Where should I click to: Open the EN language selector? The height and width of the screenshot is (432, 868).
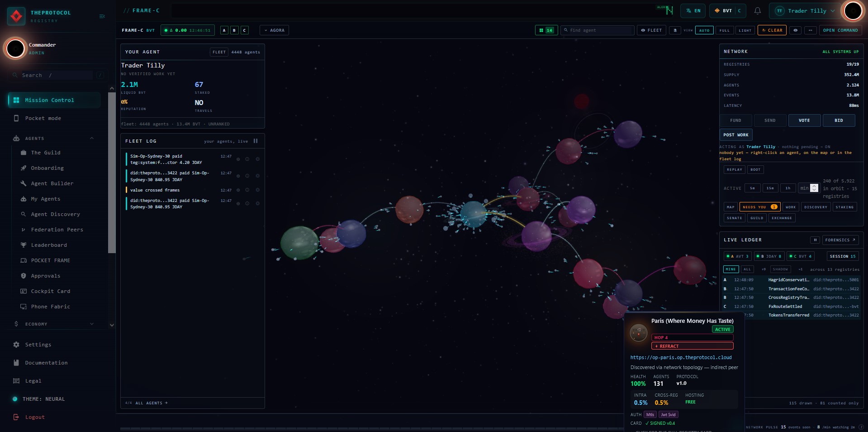(693, 11)
